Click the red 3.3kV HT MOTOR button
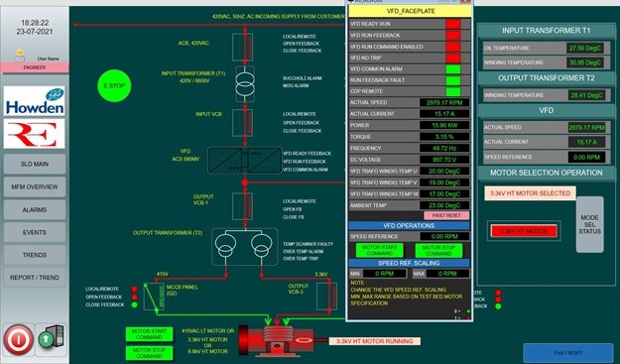The width and height of the screenshot is (620, 364). point(524,231)
